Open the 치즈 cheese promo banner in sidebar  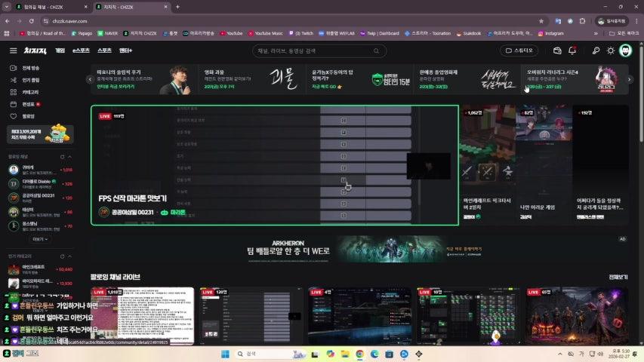(40, 134)
